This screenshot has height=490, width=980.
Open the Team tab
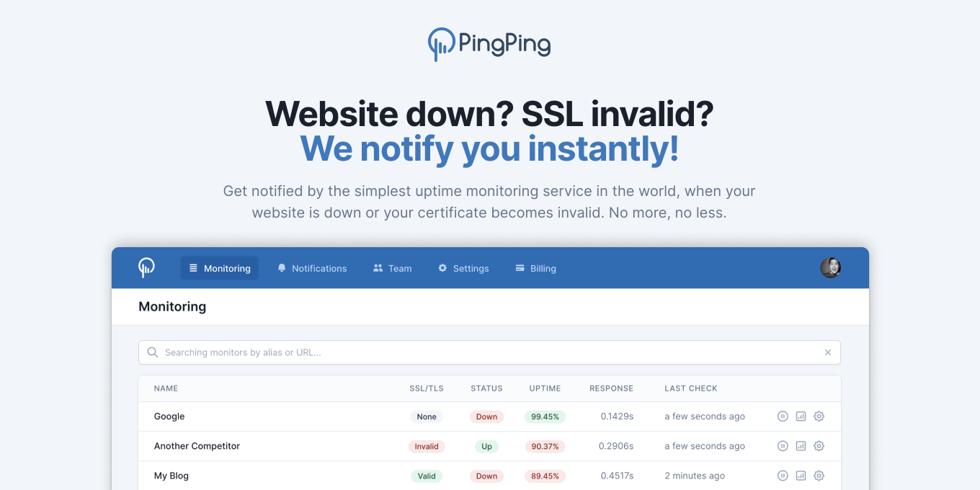(393, 268)
